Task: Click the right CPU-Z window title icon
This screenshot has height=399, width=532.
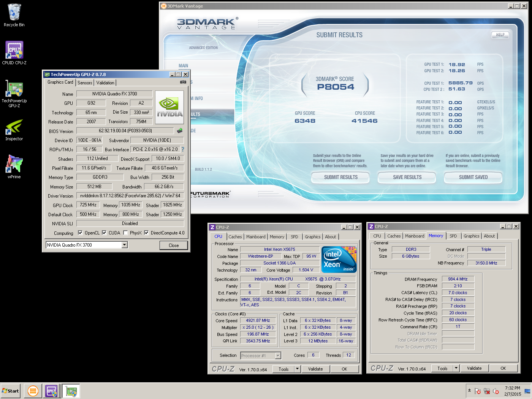Action: pyautogui.click(x=371, y=226)
